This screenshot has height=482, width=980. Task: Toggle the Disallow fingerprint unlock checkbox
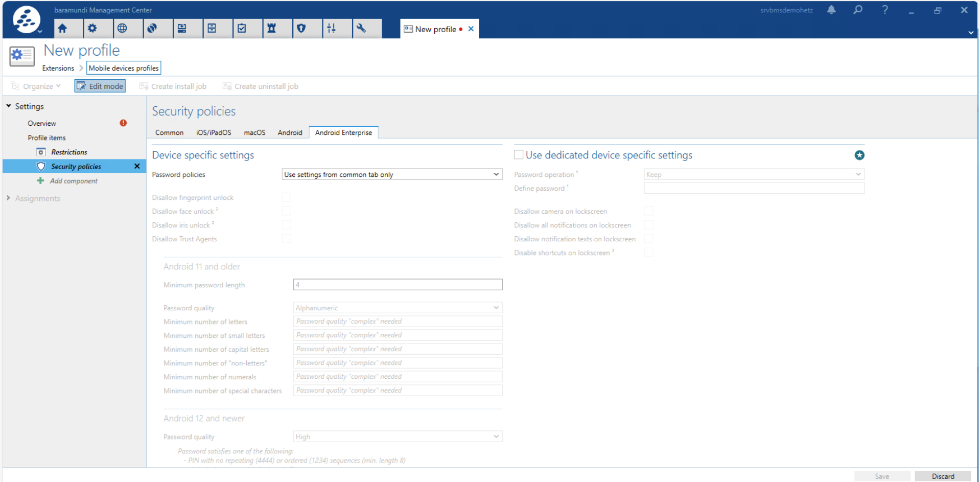pos(287,197)
